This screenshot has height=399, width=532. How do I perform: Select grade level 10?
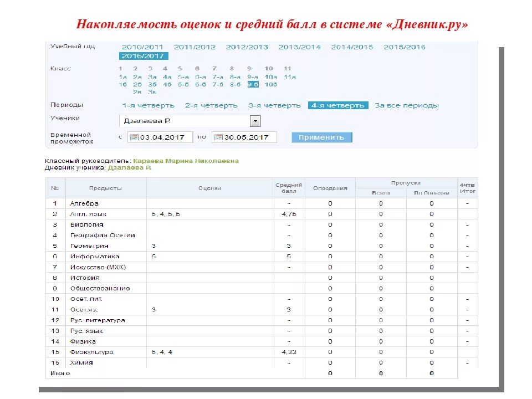point(269,69)
